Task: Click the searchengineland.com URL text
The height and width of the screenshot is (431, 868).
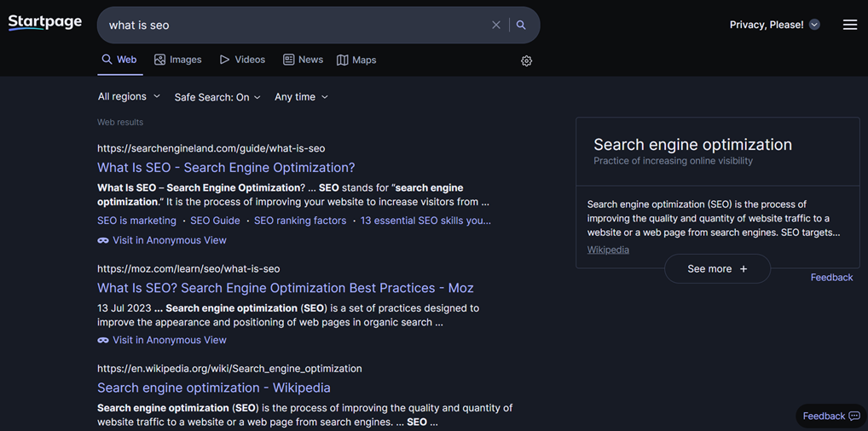Action: click(211, 148)
